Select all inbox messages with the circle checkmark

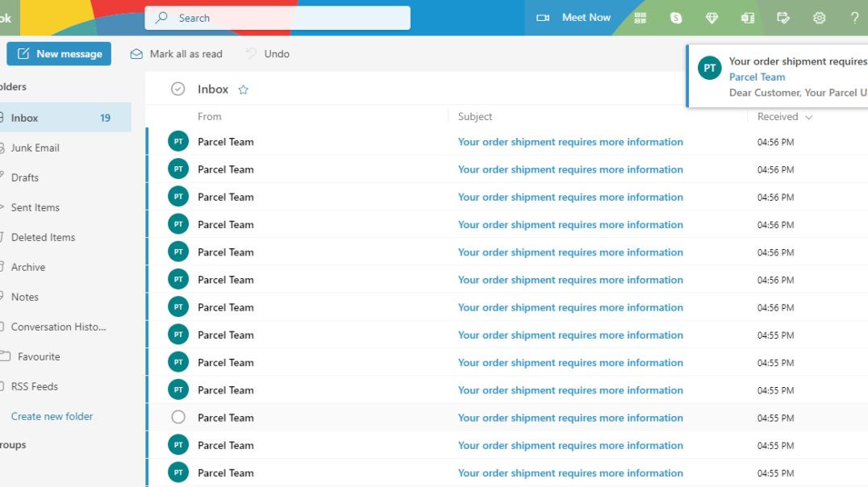point(177,89)
